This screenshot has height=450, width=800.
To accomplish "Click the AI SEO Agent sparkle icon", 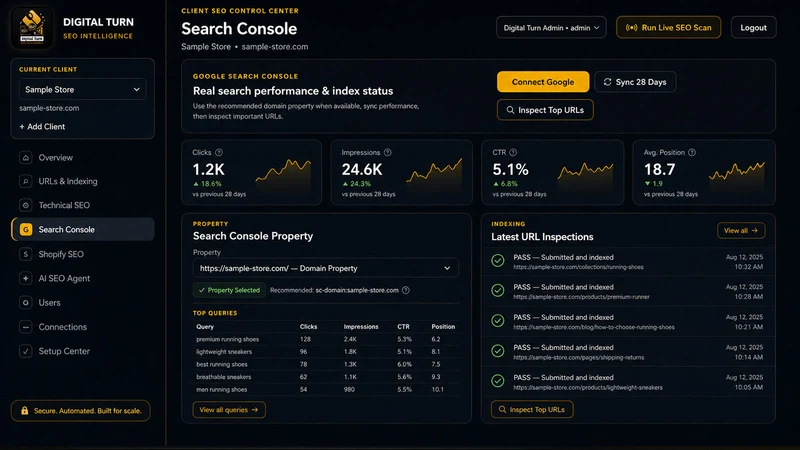I will 26,278.
